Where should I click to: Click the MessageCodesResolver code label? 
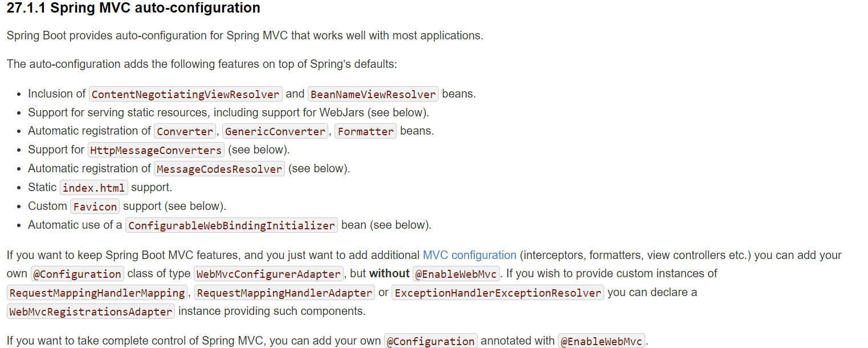(219, 169)
